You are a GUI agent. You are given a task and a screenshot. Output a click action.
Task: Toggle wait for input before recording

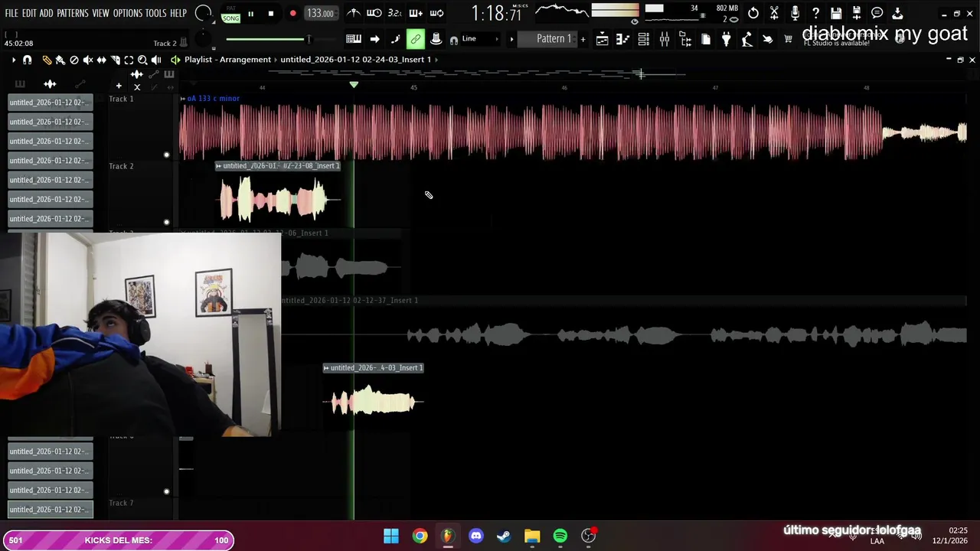374,13
